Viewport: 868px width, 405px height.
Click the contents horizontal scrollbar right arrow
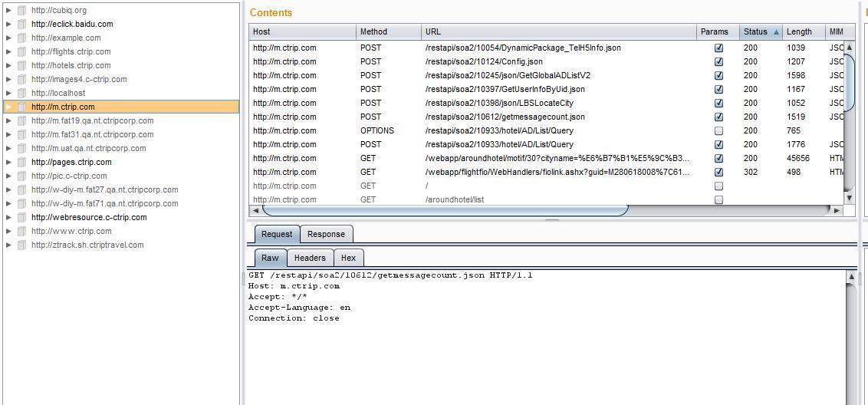(x=836, y=210)
